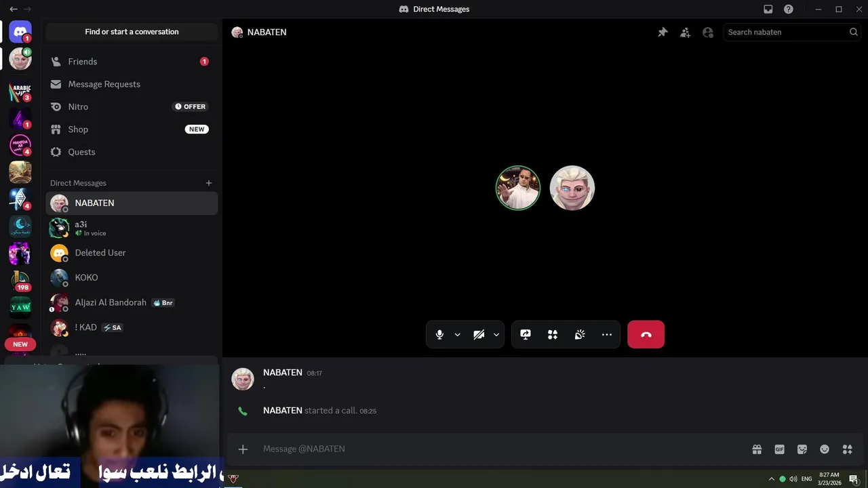
Task: Open the GIF picker
Action: click(780, 449)
